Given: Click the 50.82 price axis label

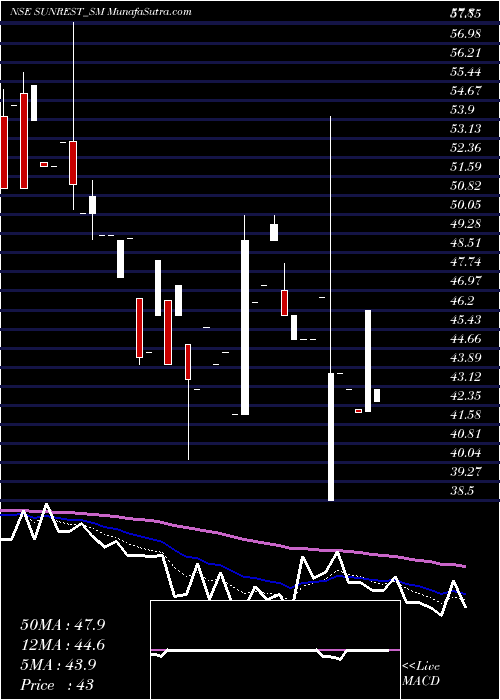Looking at the screenshot, I should [x=465, y=186].
